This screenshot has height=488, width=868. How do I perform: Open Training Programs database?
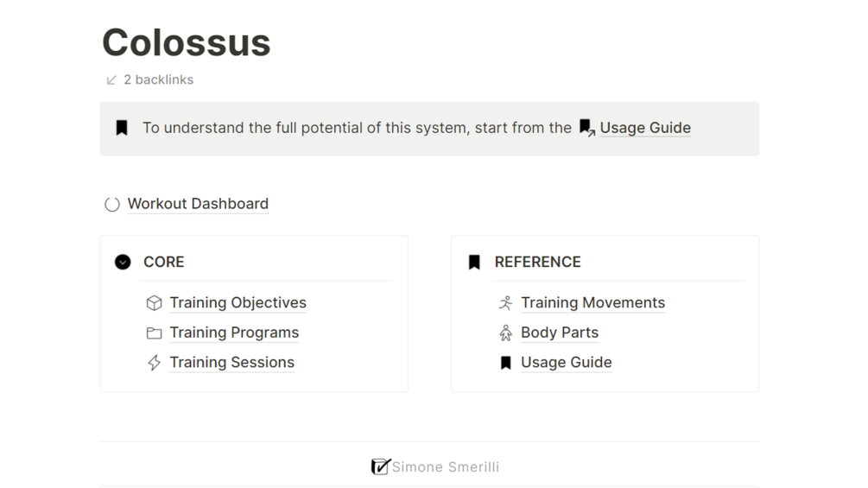[x=234, y=333]
